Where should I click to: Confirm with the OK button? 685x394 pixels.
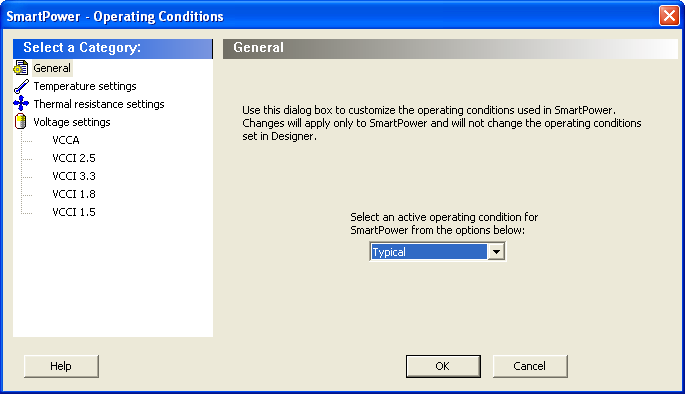click(443, 366)
